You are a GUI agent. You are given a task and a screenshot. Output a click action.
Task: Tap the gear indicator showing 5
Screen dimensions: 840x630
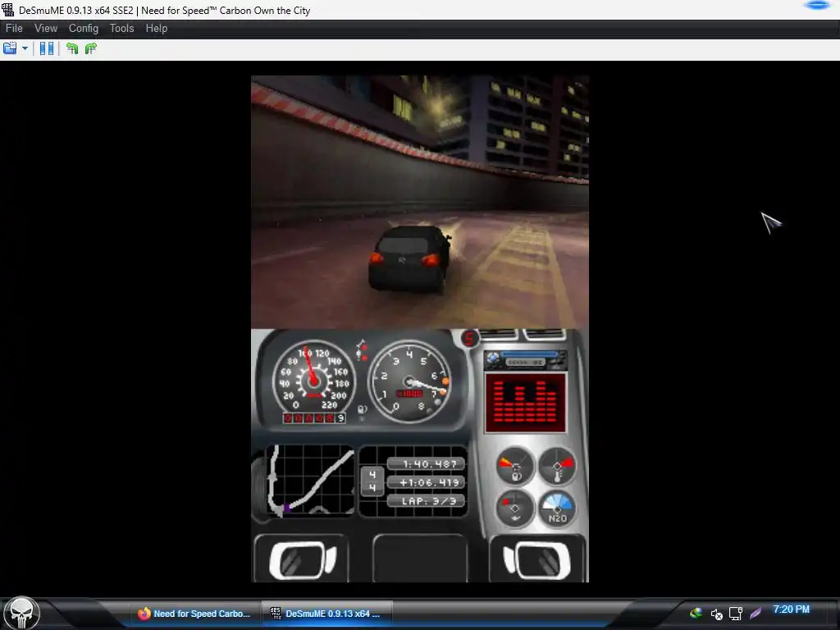point(470,339)
